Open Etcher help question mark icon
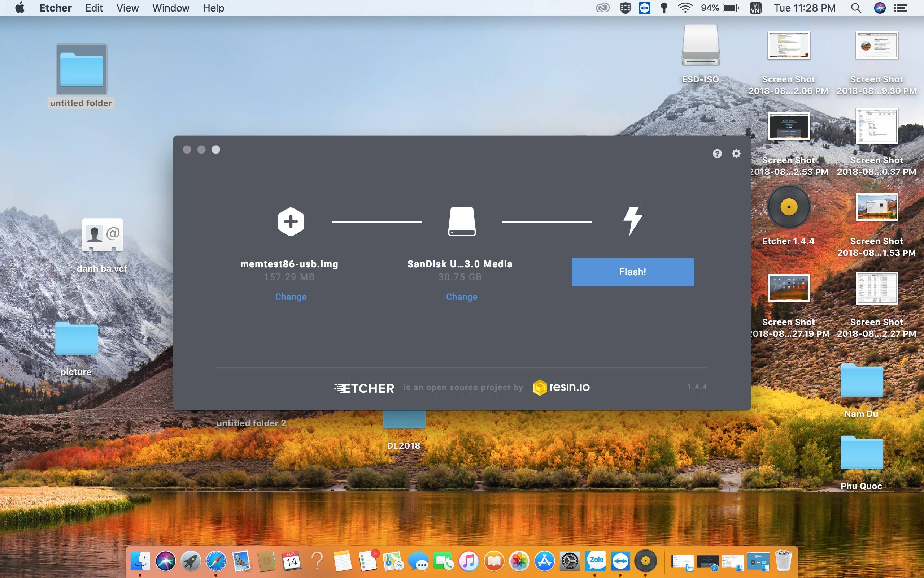This screenshot has width=924, height=578. click(717, 154)
